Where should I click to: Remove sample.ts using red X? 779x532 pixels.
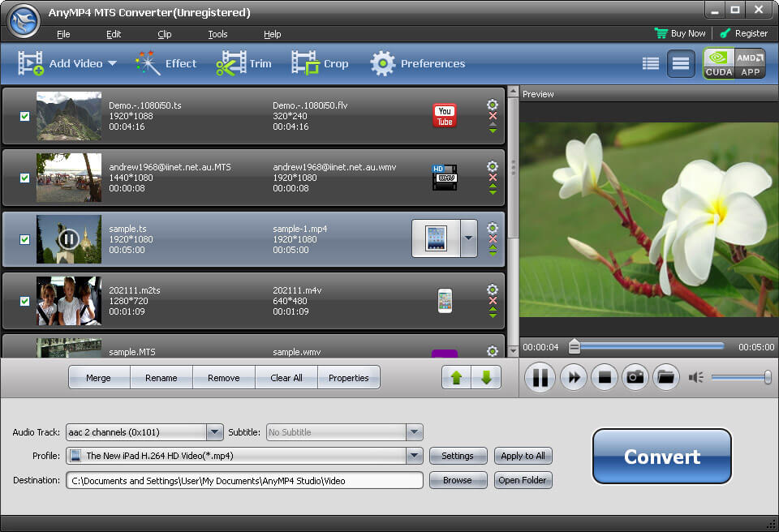click(x=493, y=239)
